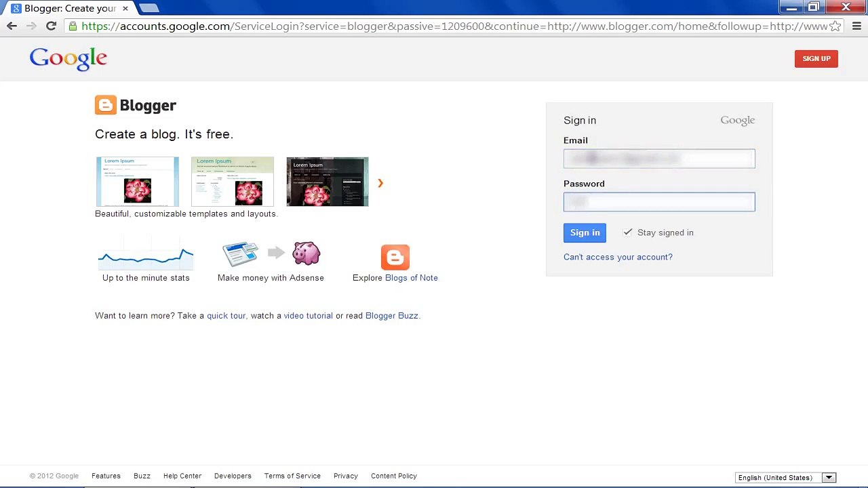Open the quick tour link
The image size is (868, 488).
(x=226, y=316)
